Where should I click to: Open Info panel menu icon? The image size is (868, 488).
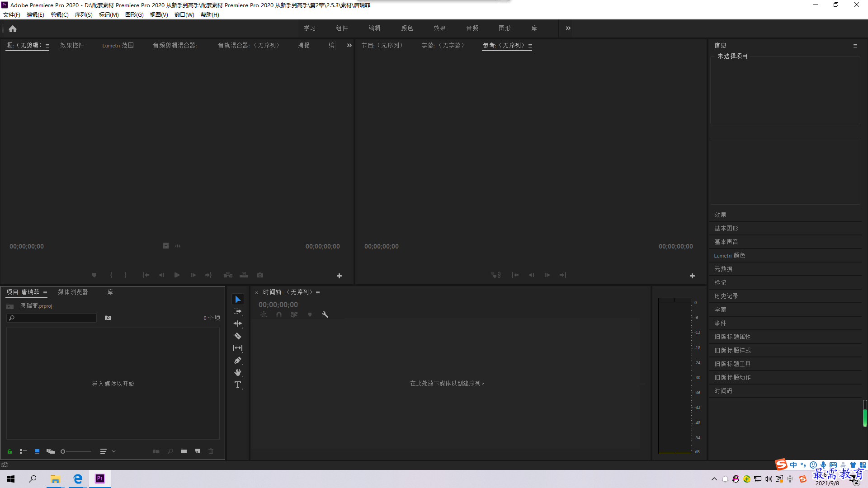pos(855,46)
